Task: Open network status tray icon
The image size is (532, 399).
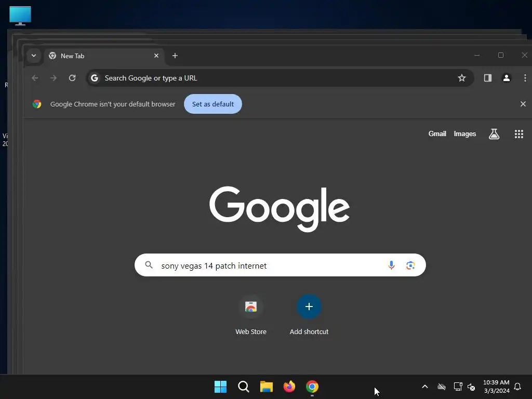Action: (x=458, y=387)
